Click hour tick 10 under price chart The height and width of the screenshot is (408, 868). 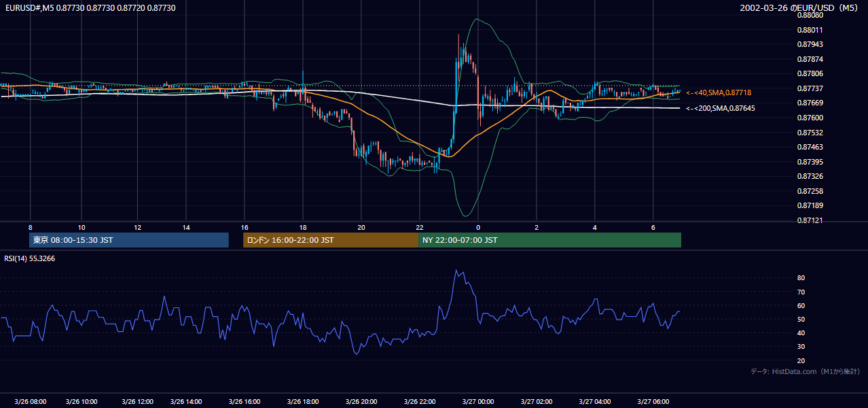pos(82,227)
